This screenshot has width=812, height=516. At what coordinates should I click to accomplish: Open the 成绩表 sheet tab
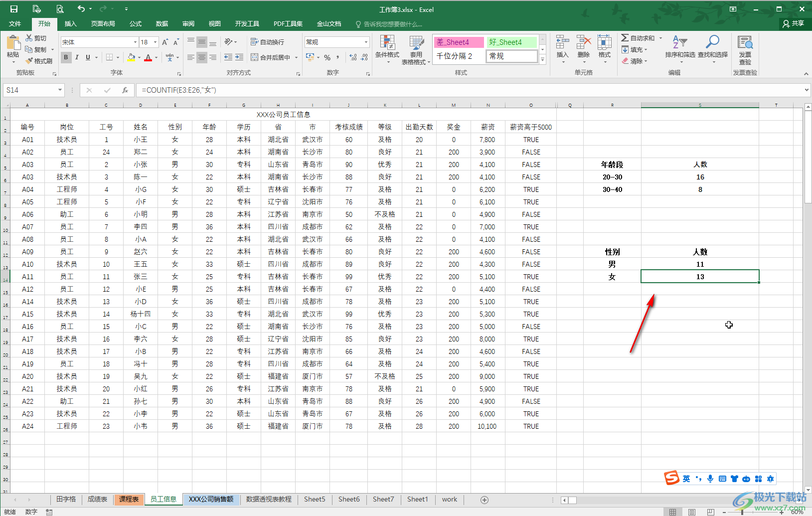pos(97,499)
